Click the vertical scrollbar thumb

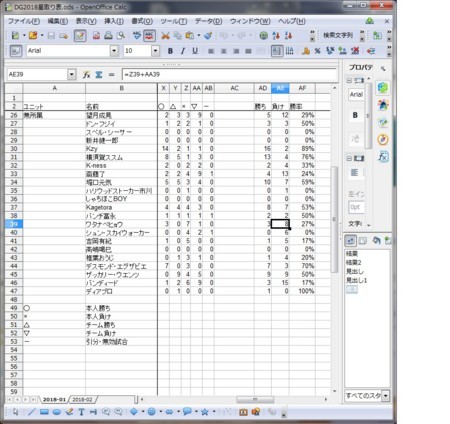(334, 219)
